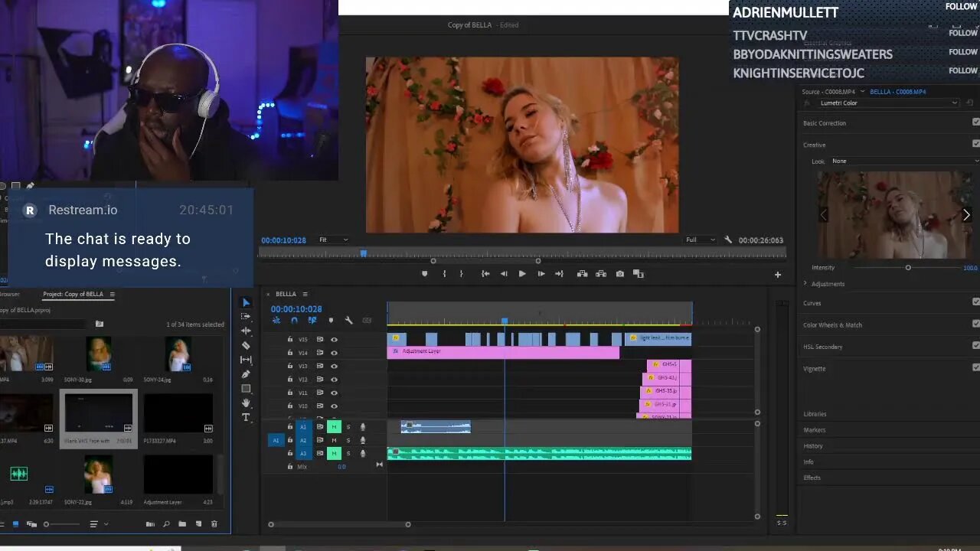Enable voice-over record on track A1
This screenshot has width=980, height=551.
pyautogui.click(x=363, y=427)
